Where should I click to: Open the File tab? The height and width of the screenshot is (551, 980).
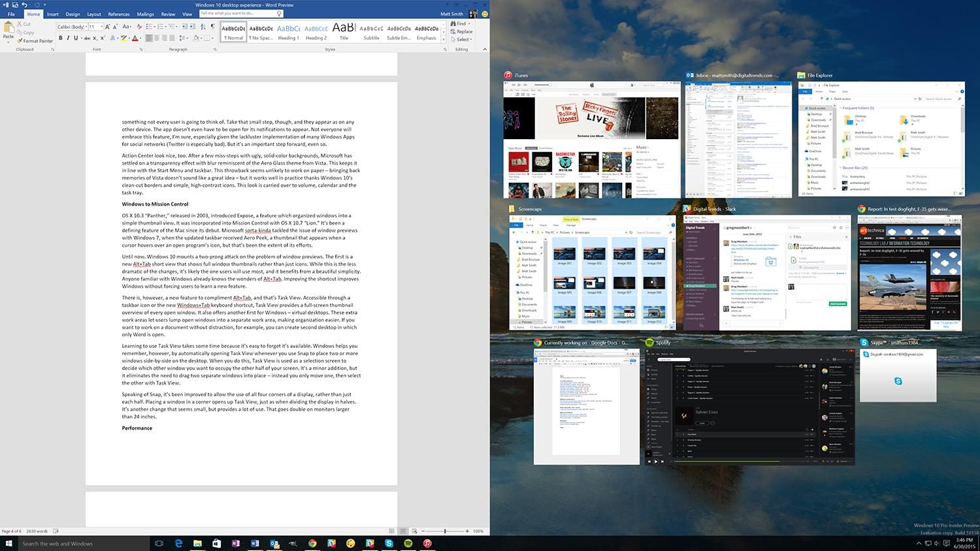point(11,14)
